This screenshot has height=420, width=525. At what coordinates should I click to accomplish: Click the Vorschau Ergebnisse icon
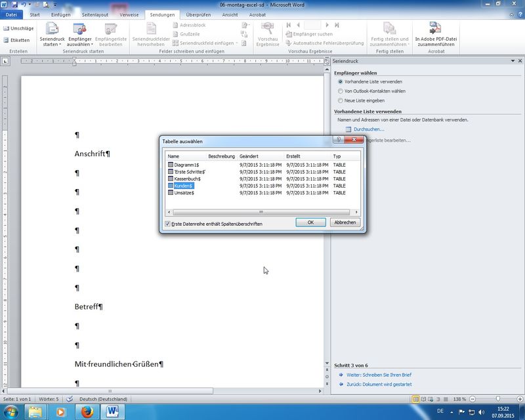268,29
